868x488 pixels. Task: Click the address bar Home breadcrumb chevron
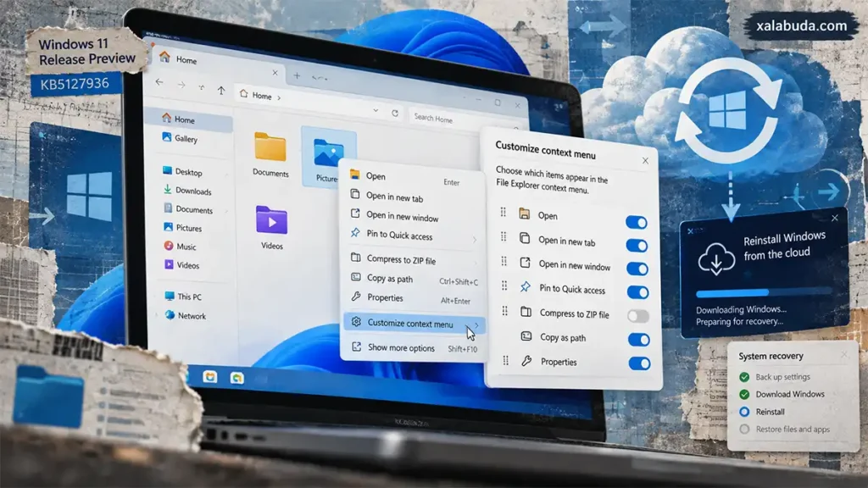click(278, 98)
